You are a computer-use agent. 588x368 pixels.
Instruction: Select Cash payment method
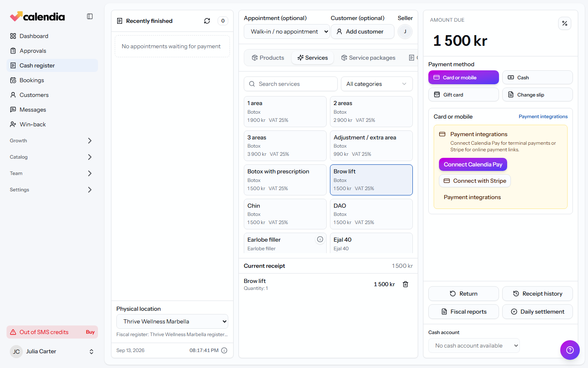click(537, 77)
